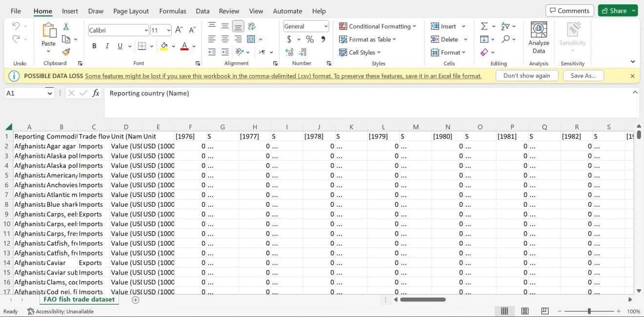
Task: Click the Zoom In control in status bar
Action: coord(619,311)
